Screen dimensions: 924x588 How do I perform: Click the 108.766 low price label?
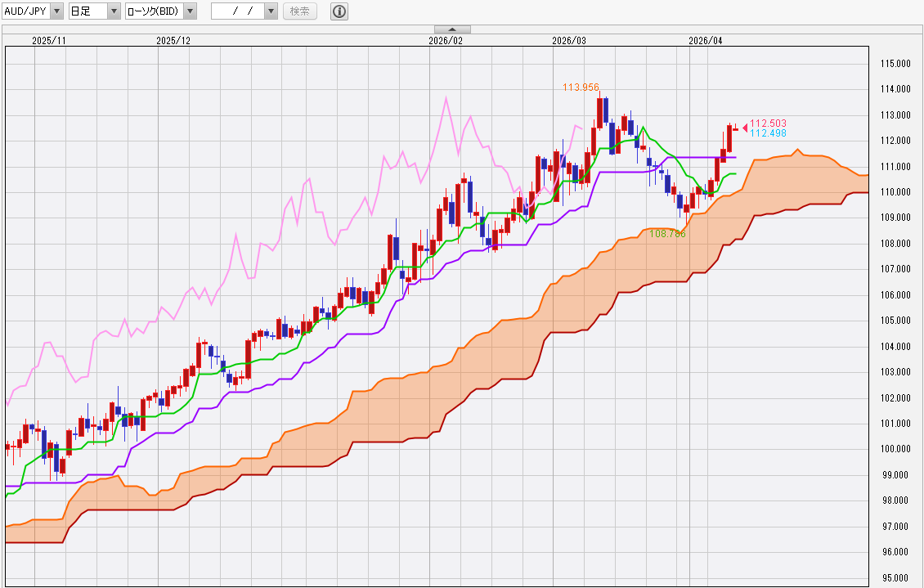coord(667,234)
